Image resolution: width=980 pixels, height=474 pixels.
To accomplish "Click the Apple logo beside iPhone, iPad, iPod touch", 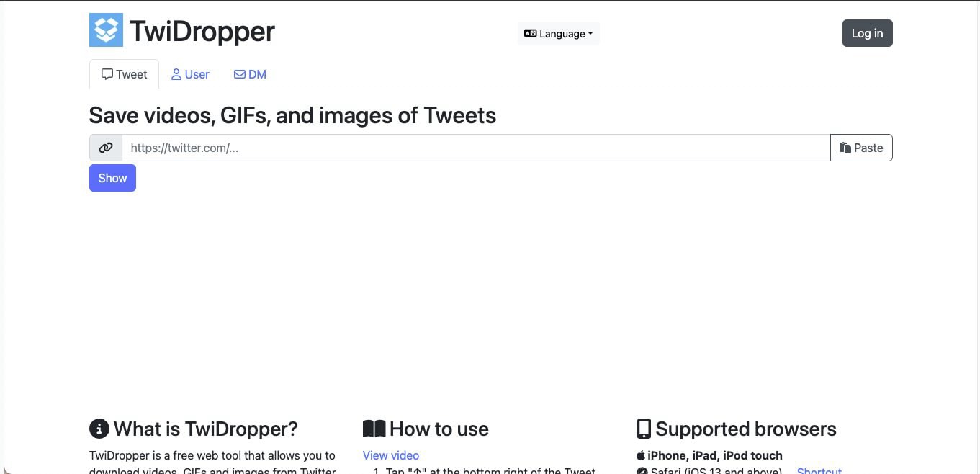I will click(x=640, y=455).
